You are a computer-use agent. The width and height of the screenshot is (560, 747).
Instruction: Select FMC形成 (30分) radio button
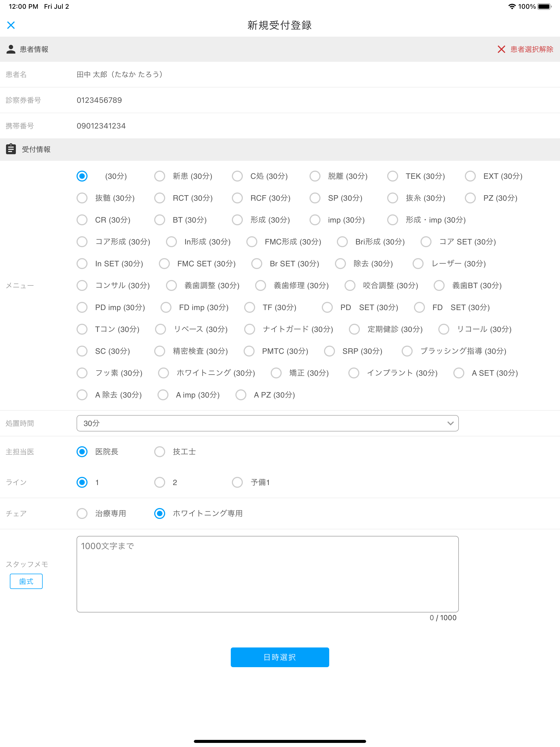(252, 242)
